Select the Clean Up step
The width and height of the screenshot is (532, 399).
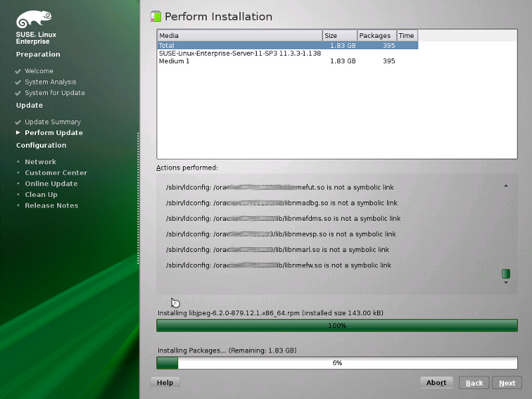pyautogui.click(x=41, y=194)
